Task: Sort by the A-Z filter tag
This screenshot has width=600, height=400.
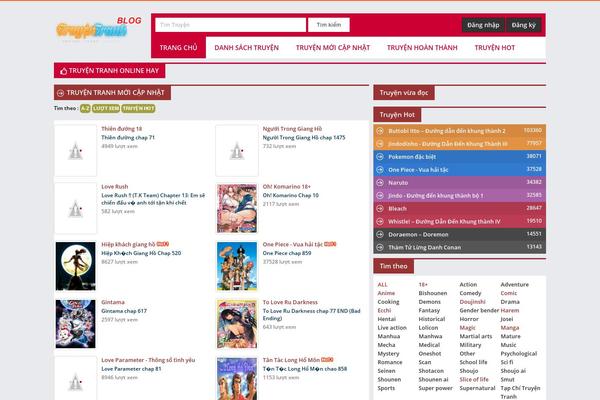Action: [x=85, y=108]
